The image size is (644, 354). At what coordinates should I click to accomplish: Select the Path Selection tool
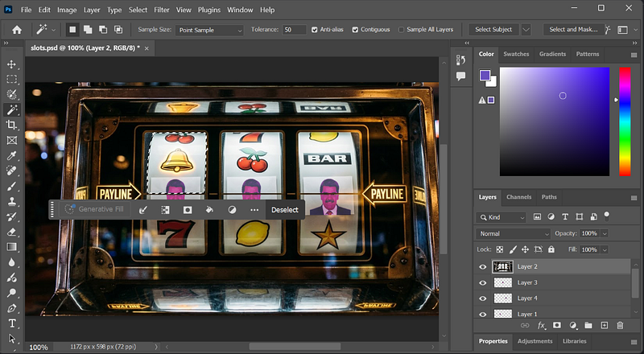point(11,339)
